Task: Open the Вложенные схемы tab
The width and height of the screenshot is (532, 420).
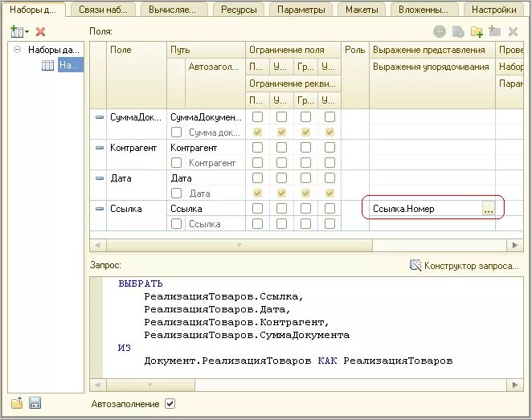Action: coord(424,10)
